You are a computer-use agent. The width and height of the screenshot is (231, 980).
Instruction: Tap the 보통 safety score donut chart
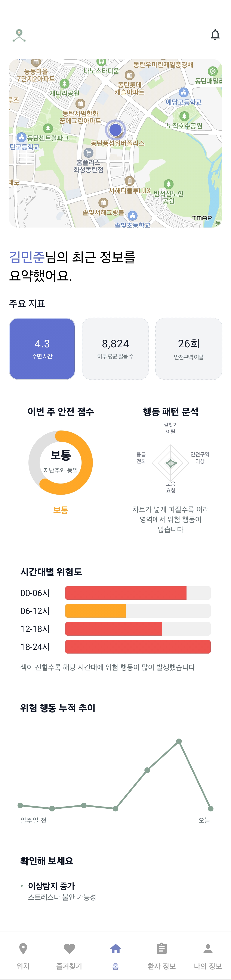coord(61,462)
